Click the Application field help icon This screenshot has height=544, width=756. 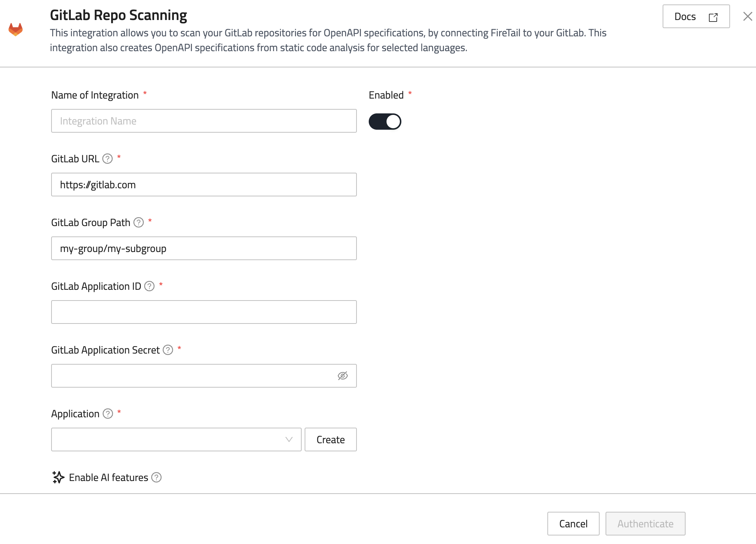(x=108, y=414)
